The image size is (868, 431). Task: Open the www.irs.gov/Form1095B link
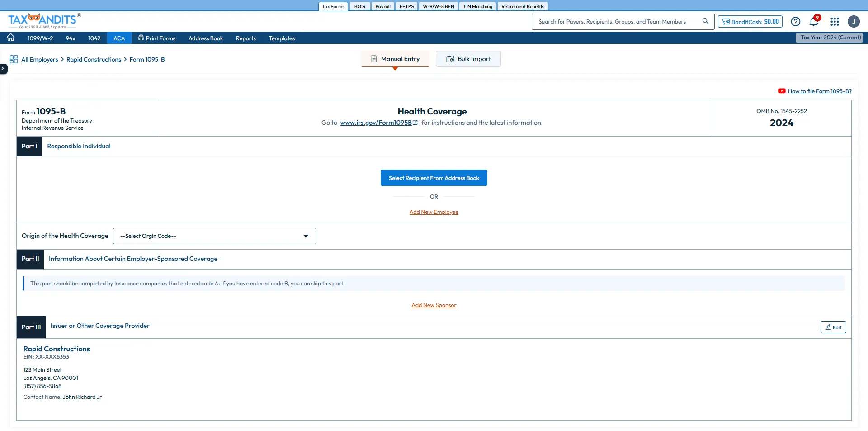click(x=379, y=123)
